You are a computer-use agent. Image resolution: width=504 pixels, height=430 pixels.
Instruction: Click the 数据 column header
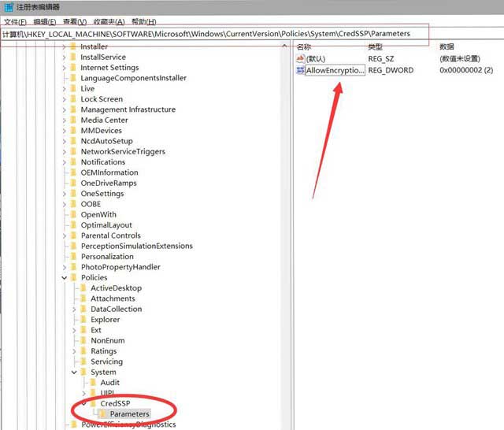tap(447, 47)
